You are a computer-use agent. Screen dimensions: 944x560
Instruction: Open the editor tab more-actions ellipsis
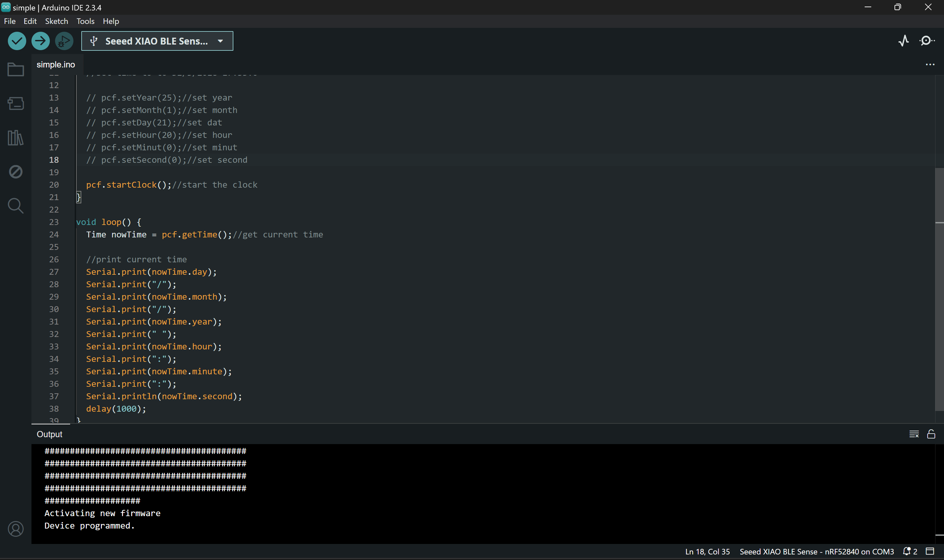(x=930, y=65)
